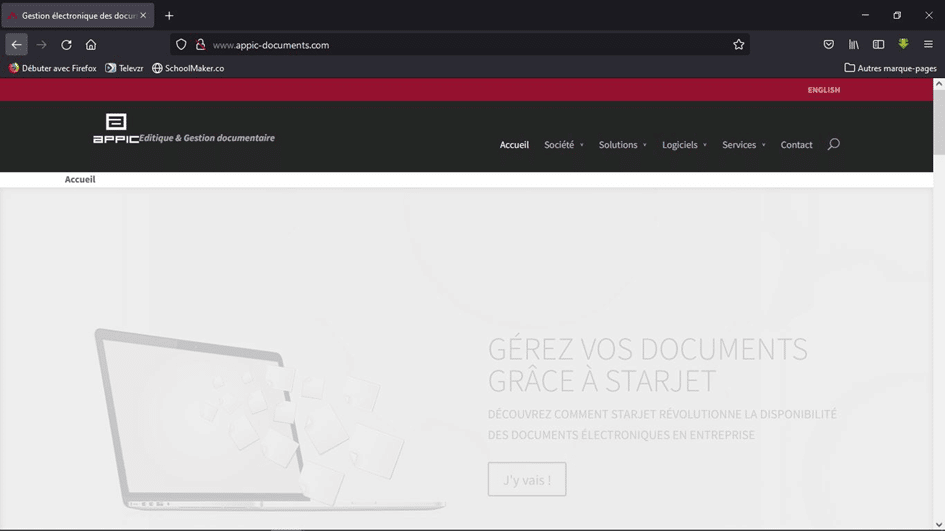
Task: Open the site search magnifier
Action: pyautogui.click(x=834, y=144)
